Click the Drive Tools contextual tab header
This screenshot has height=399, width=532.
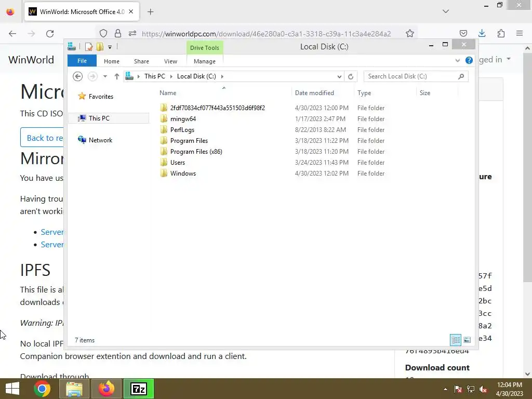click(205, 48)
